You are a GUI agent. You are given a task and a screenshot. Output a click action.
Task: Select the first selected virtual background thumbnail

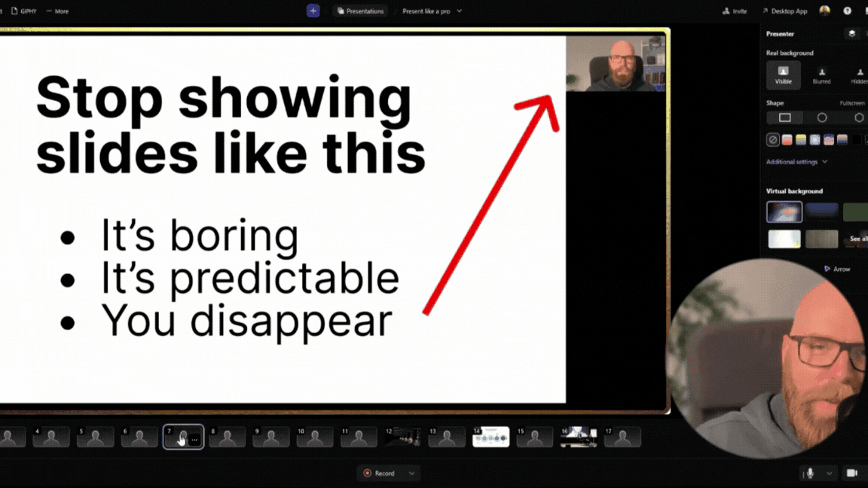784,212
